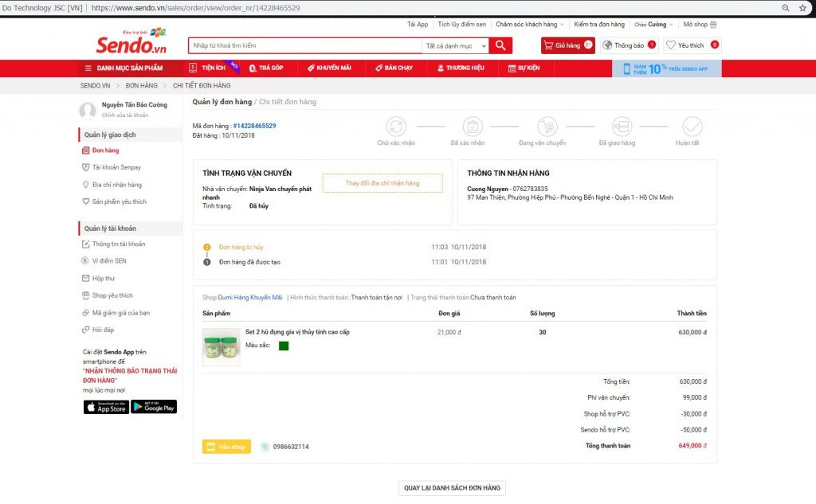Click the product jar thumbnail image
Viewport: 816px width, 504px height.
pyautogui.click(x=221, y=346)
